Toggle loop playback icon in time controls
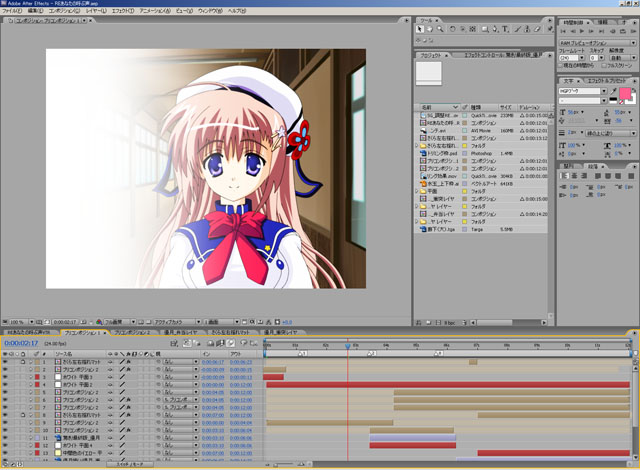This screenshot has width=640, height=470. pyautogui.click(x=622, y=31)
